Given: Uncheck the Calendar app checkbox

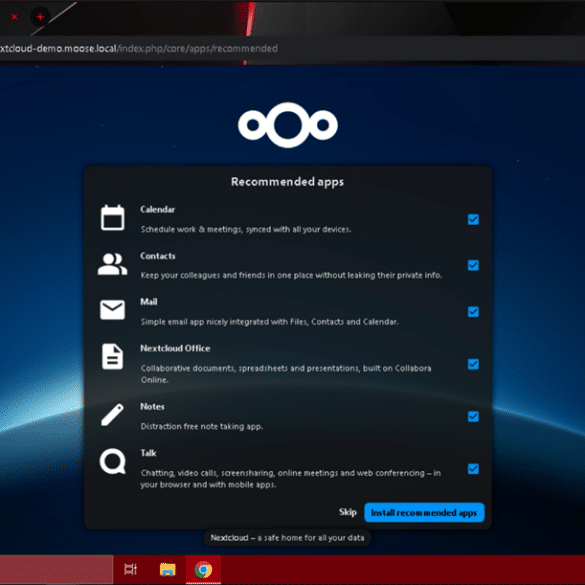Looking at the screenshot, I should (473, 219).
